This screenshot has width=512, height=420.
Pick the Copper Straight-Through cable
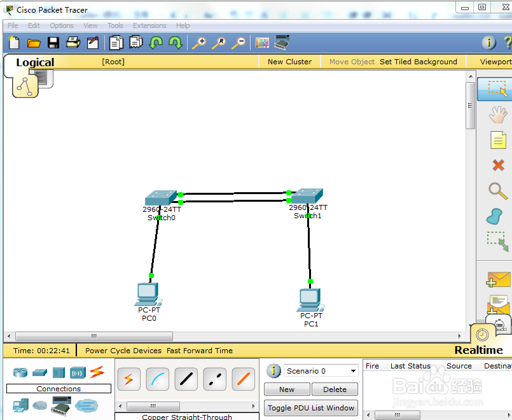(x=186, y=379)
